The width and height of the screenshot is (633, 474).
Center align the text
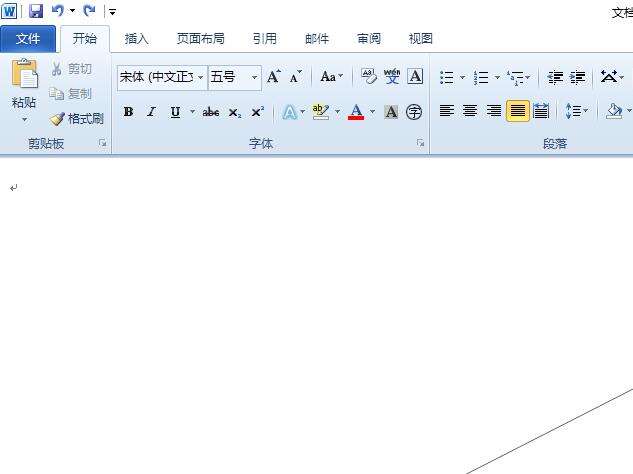(x=470, y=111)
